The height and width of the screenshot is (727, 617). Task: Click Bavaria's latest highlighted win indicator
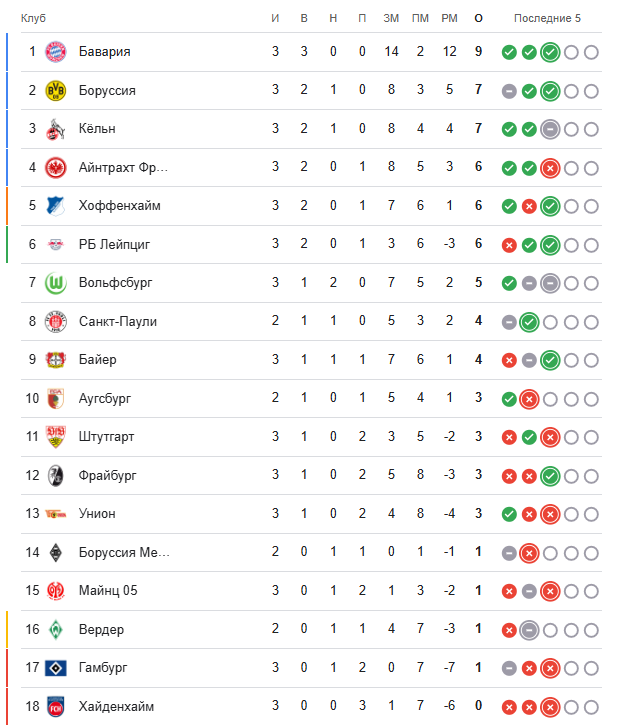(549, 52)
